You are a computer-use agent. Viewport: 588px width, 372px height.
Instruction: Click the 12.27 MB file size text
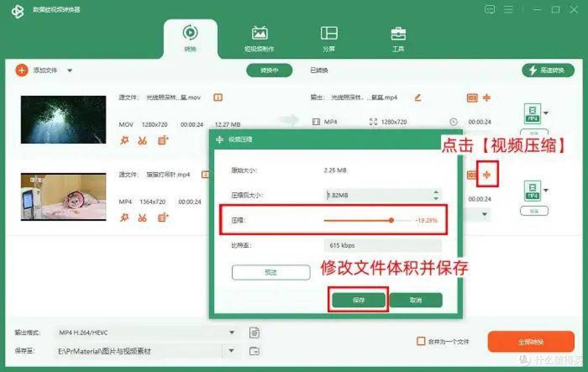tap(228, 125)
